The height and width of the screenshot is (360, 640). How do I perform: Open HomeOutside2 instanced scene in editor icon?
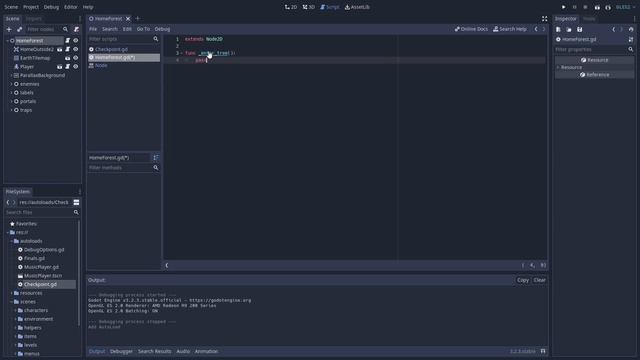(60, 49)
